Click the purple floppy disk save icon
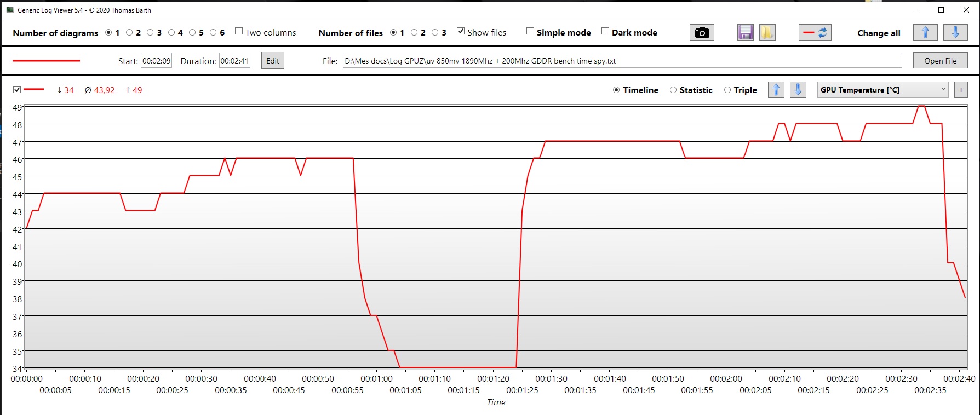The image size is (980, 415). point(746,33)
